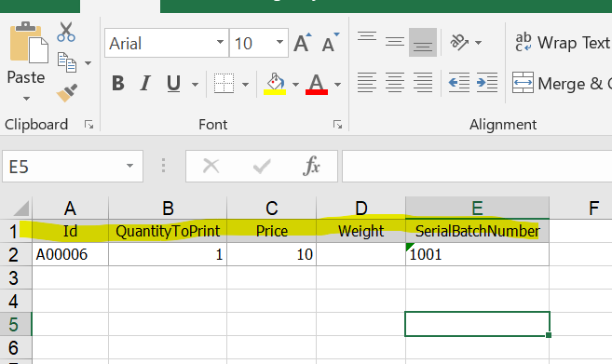Open the font size 10 dropdown
Image resolution: width=612 pixels, height=364 pixels.
[279, 42]
